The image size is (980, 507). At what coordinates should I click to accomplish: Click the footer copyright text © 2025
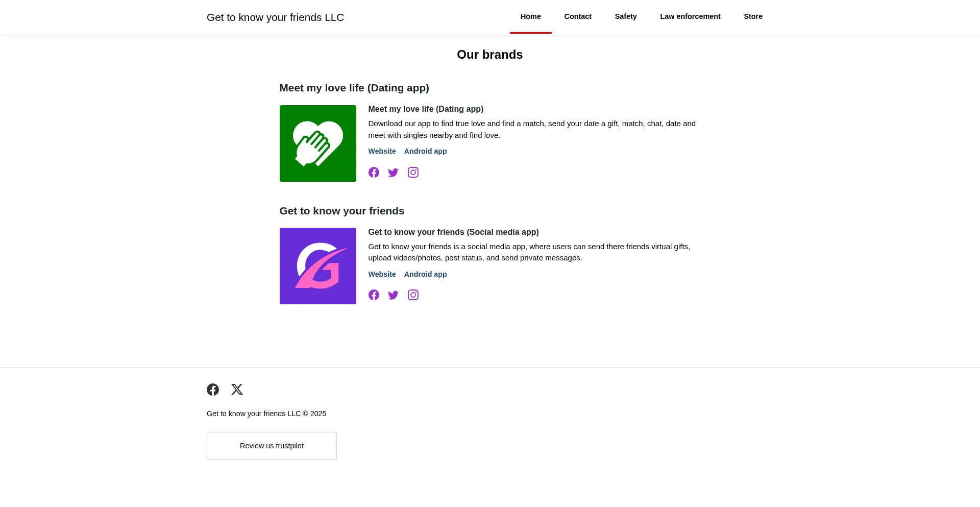pos(266,414)
